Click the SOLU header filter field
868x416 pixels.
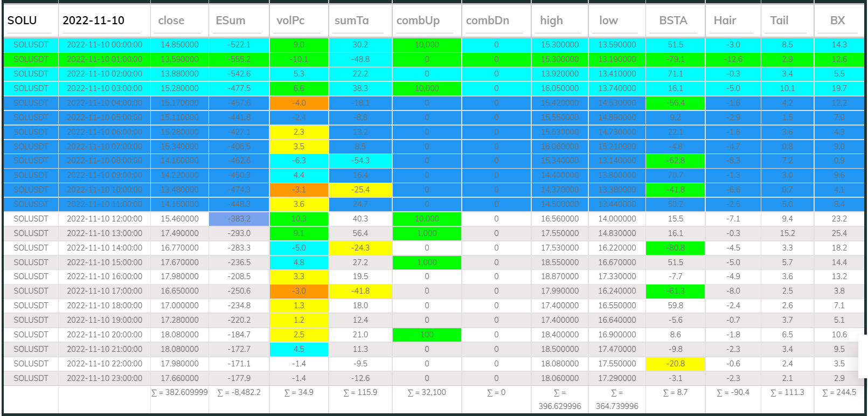pyautogui.click(x=29, y=20)
